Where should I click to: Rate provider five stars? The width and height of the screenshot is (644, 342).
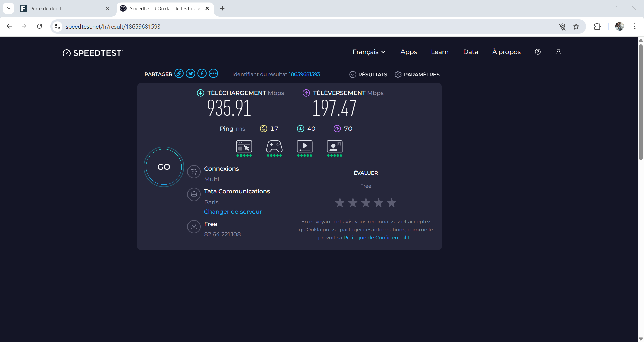(391, 203)
